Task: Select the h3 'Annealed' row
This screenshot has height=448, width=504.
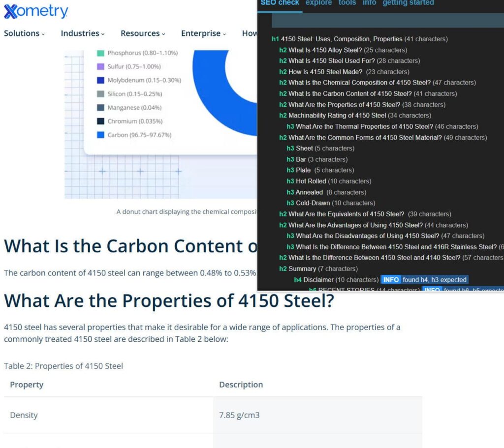Action: click(x=326, y=192)
